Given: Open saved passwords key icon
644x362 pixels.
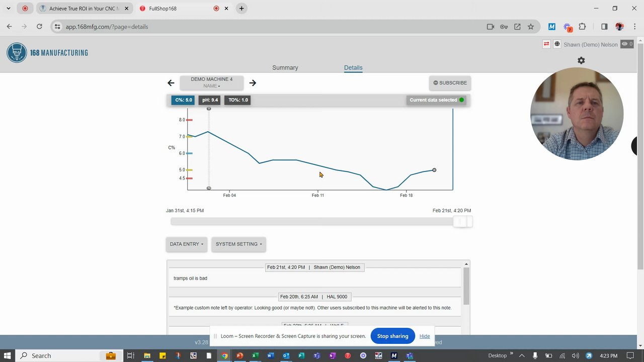Looking at the screenshot, I should [x=504, y=27].
